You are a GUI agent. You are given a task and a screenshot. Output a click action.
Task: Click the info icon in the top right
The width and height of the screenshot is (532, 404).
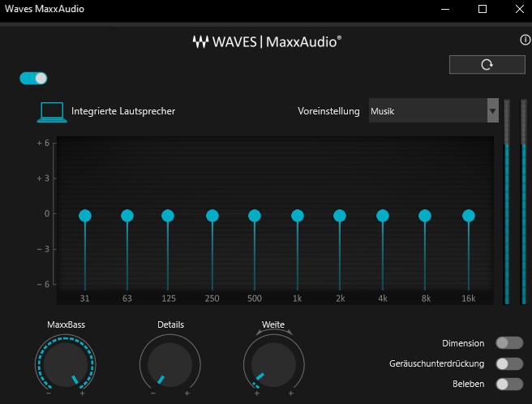click(526, 40)
